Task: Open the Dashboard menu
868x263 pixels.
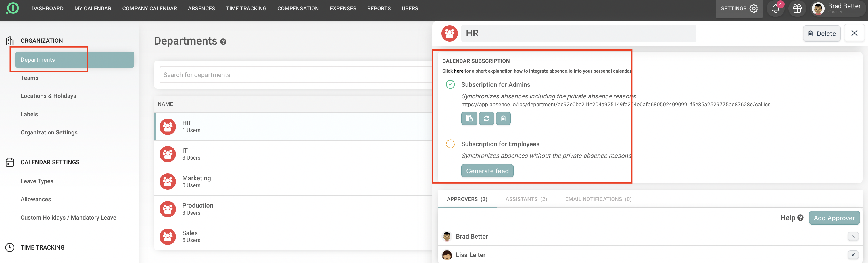Action: tap(47, 8)
